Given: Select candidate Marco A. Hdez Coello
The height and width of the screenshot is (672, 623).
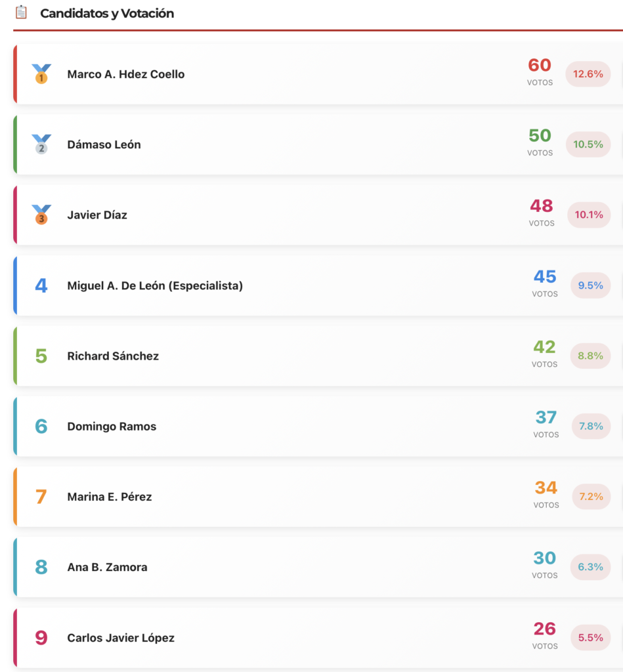Looking at the screenshot, I should coord(126,74).
